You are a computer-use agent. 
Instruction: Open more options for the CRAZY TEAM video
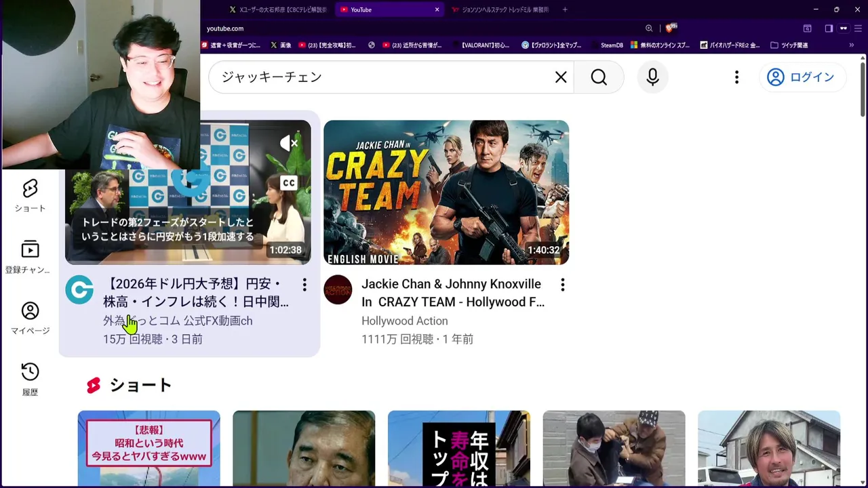pyautogui.click(x=563, y=285)
